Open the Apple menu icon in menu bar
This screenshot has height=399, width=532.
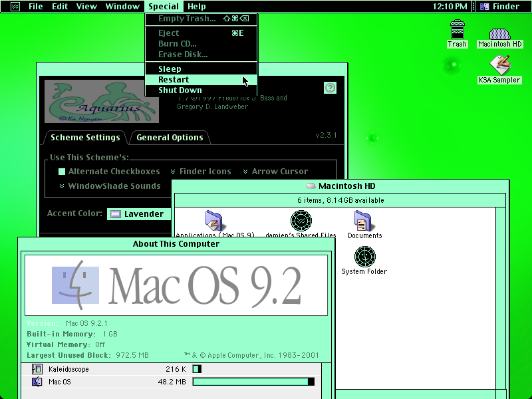click(x=15, y=7)
